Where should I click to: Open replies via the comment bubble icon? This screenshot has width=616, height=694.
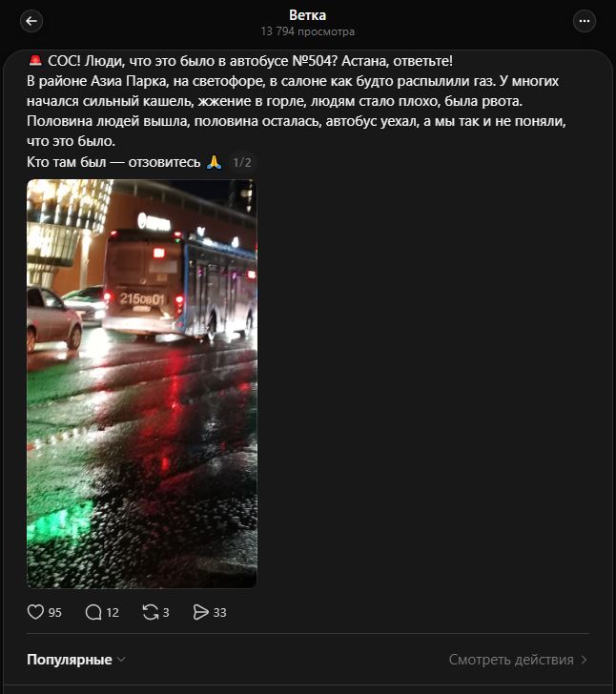point(93,612)
